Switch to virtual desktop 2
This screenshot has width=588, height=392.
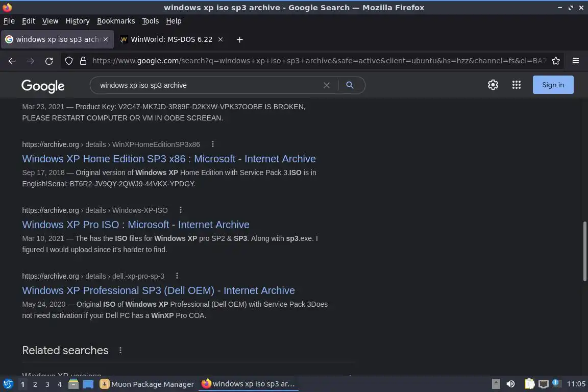35,384
